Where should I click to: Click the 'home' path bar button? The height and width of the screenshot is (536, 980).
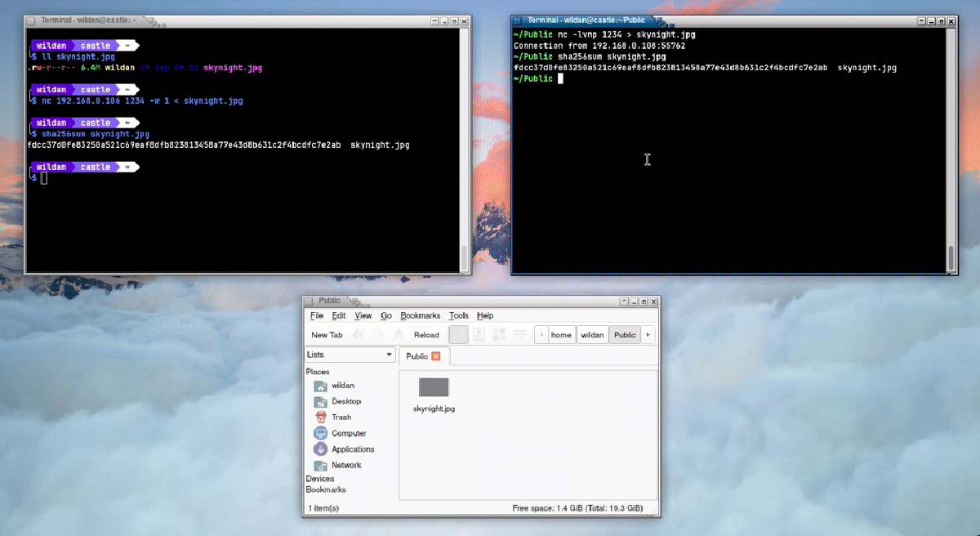(561, 335)
